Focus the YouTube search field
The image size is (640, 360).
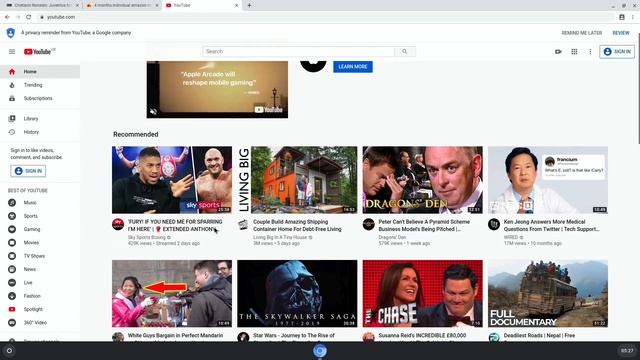tap(298, 51)
